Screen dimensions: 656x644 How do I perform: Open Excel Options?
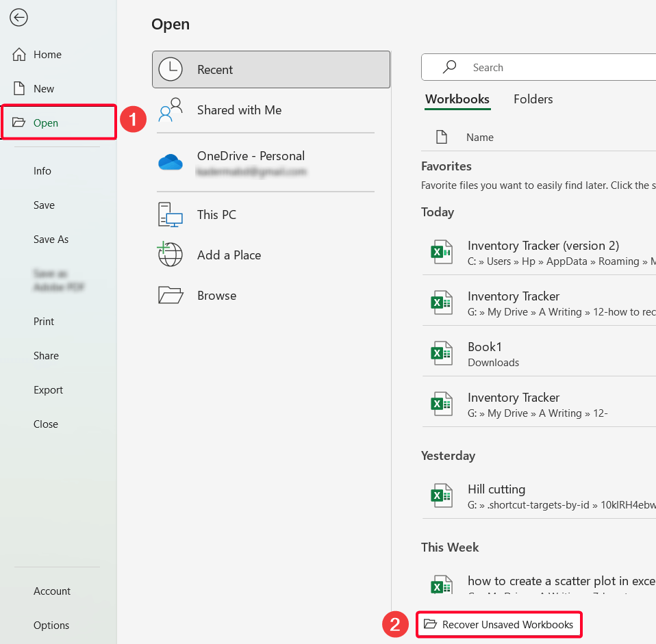pos(51,625)
